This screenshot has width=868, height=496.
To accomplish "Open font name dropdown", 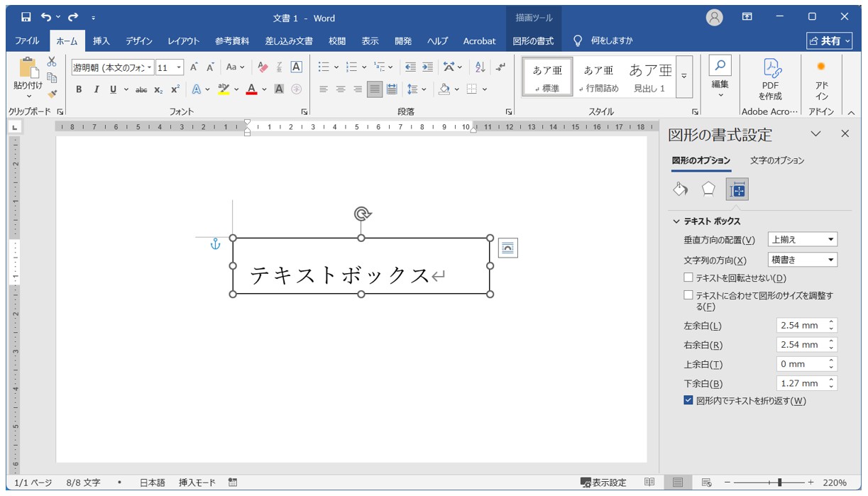I will 150,67.
